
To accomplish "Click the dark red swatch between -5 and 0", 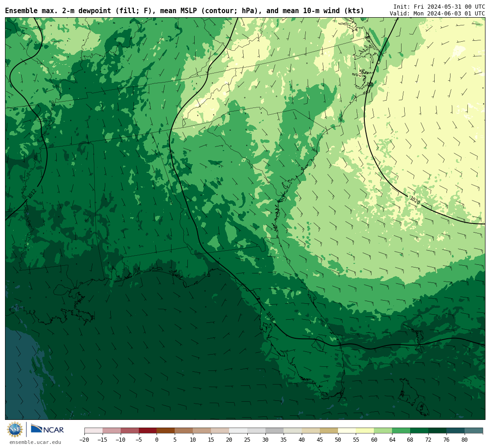I will tap(148, 431).
